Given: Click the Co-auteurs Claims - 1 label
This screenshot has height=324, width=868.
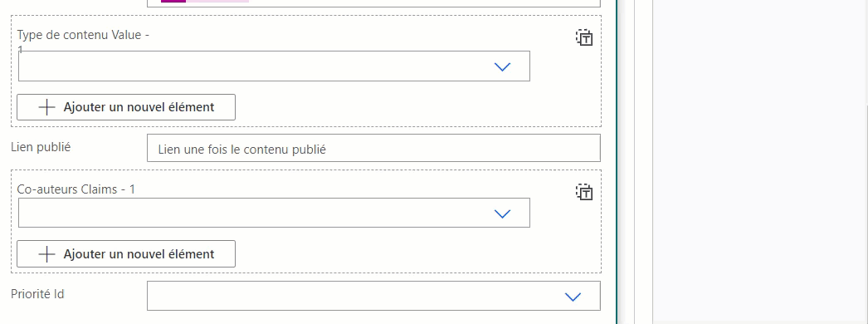Looking at the screenshot, I should pos(76,189).
